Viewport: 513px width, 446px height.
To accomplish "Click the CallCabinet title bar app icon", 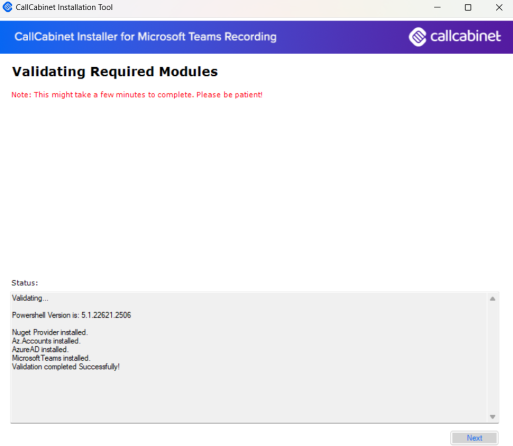I will click(x=7, y=7).
